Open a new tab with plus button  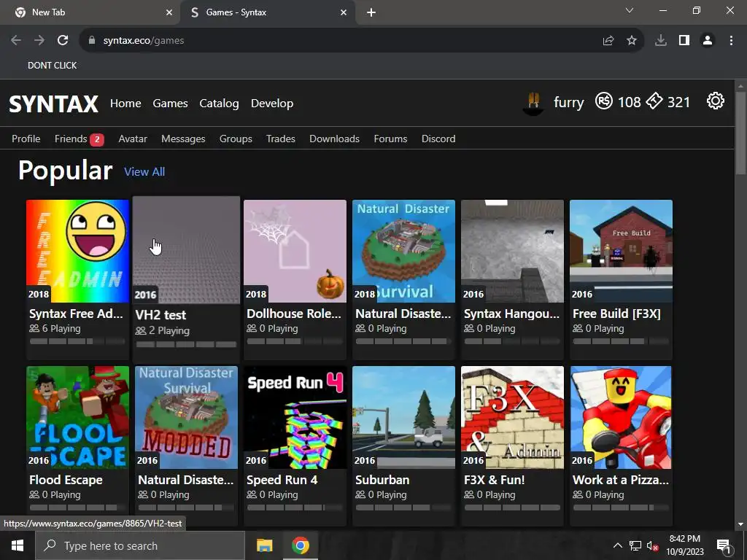371,12
